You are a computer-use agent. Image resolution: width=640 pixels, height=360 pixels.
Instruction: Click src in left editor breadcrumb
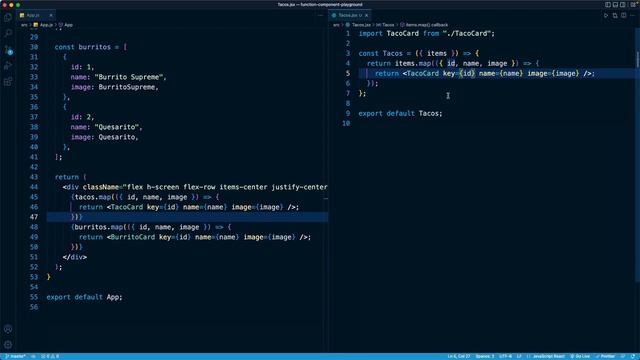click(x=24, y=25)
